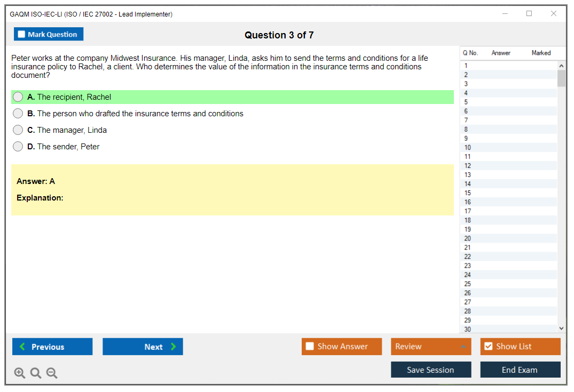The height and width of the screenshot is (392, 574).
Task: Click the Save Session button
Action: 431,370
